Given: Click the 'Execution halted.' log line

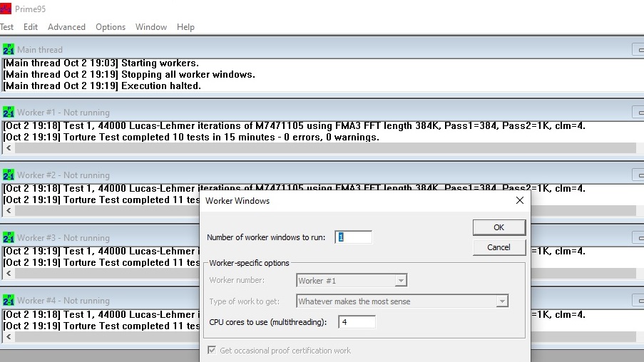Looking at the screenshot, I should pos(102,86).
